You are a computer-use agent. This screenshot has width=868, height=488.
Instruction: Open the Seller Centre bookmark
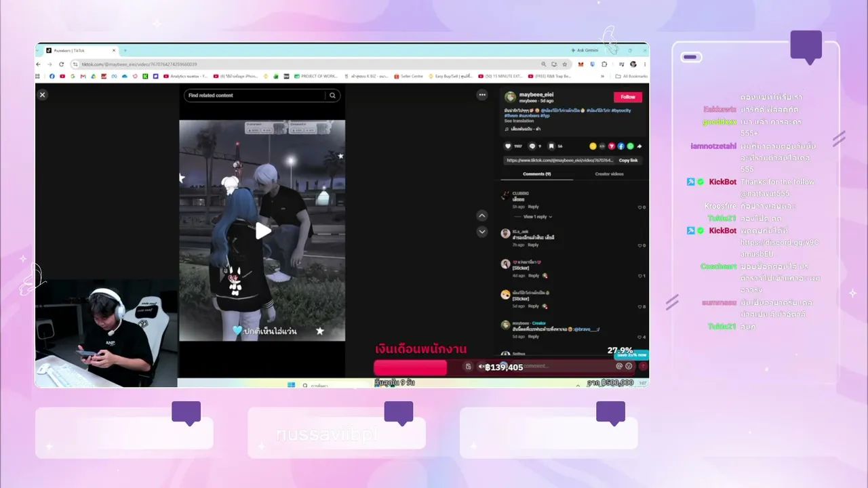pyautogui.click(x=409, y=77)
